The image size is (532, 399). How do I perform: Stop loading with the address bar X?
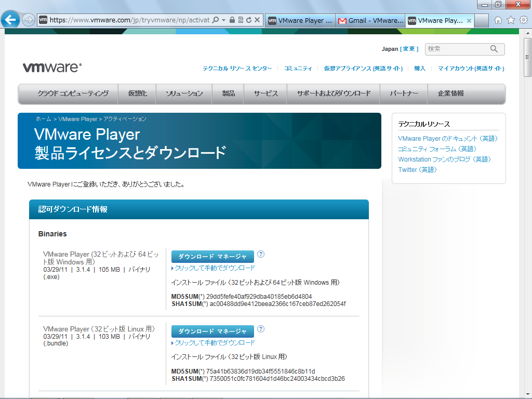tap(257, 20)
